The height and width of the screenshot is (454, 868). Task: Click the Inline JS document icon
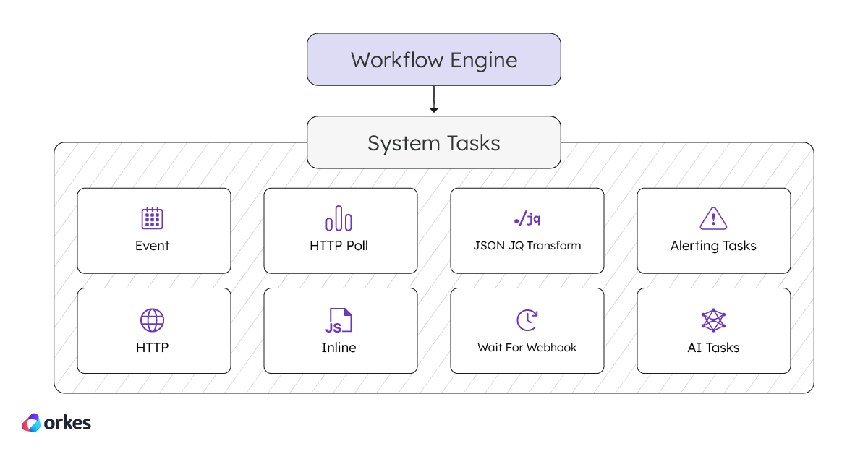coord(340,319)
